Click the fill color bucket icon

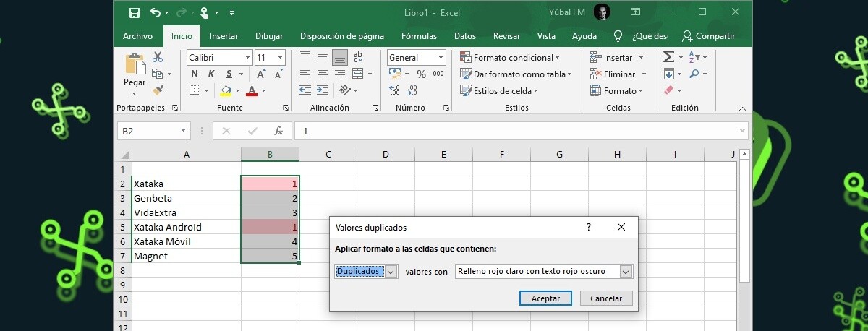[x=226, y=90]
